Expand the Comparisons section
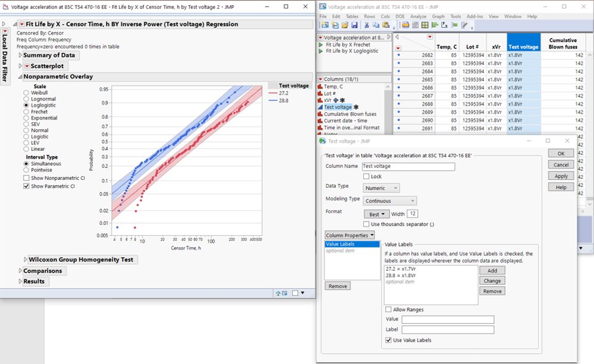The width and height of the screenshot is (594, 364). click(x=20, y=271)
